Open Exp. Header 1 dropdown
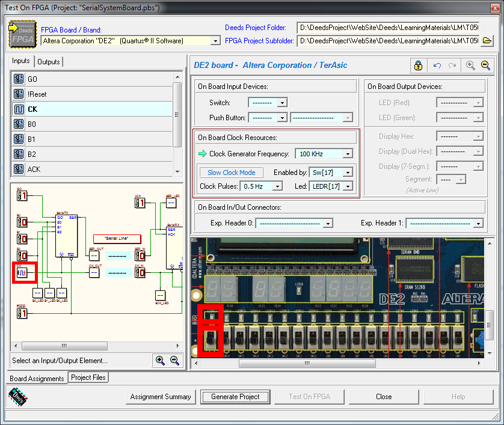 click(x=478, y=223)
